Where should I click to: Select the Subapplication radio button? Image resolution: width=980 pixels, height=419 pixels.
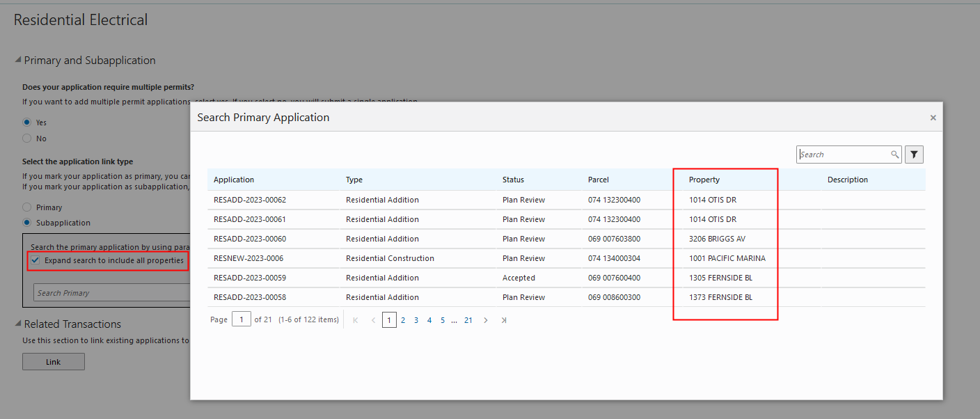[27, 223]
